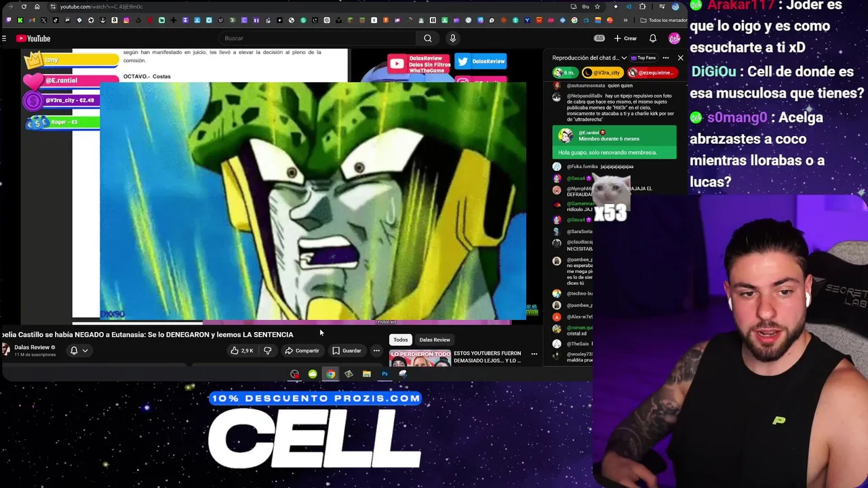The width and height of the screenshot is (868, 488).
Task: Toggle the subscription notification bell
Action: pyautogui.click(x=74, y=350)
